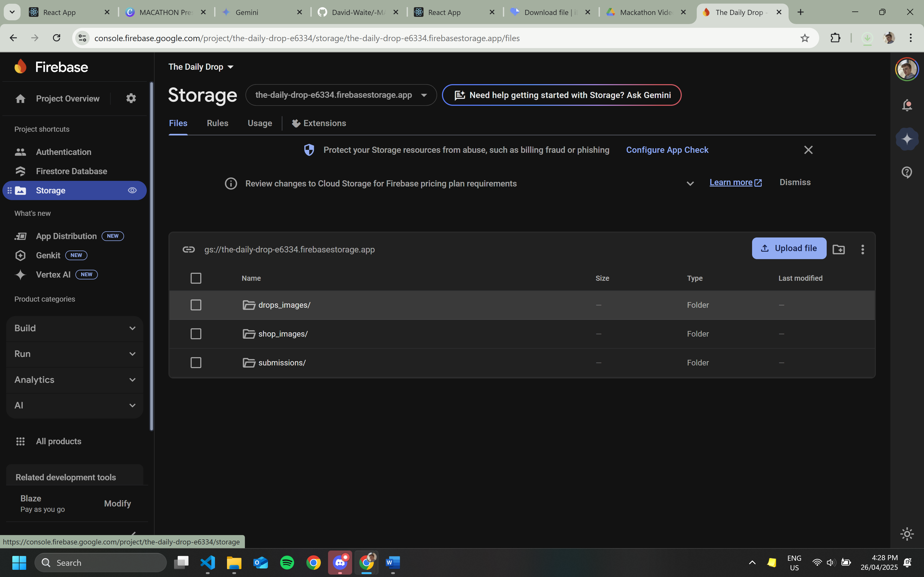The image size is (924, 577).
Task: Click the project settings gear icon
Action: click(131, 99)
